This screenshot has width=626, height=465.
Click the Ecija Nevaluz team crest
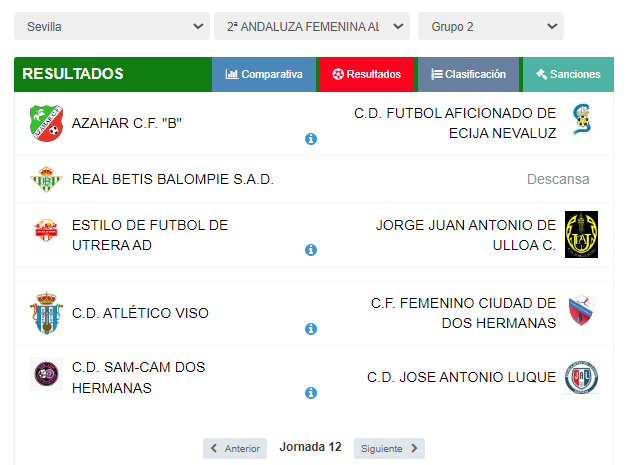(x=581, y=119)
